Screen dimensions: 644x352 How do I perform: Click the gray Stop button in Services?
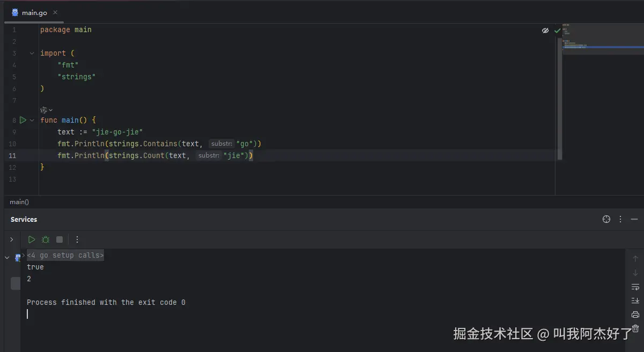[60, 239]
